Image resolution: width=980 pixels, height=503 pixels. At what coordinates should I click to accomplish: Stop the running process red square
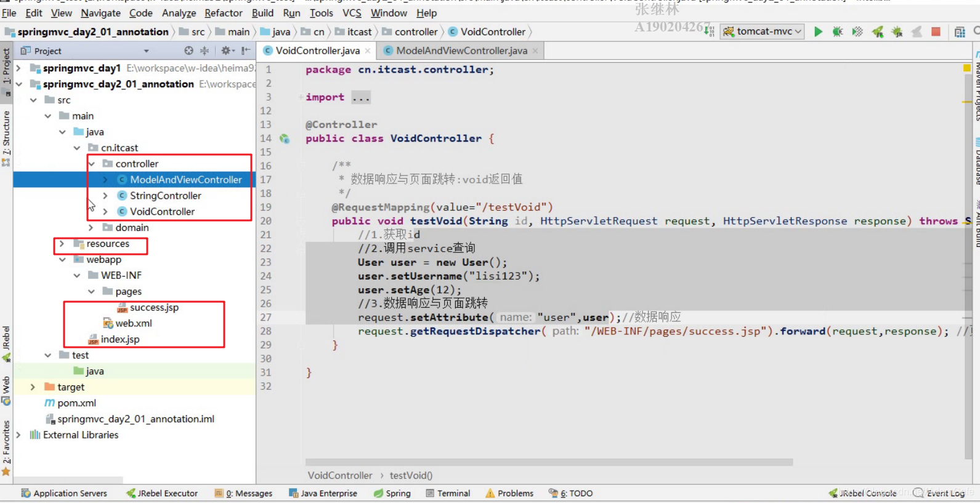coord(936,31)
